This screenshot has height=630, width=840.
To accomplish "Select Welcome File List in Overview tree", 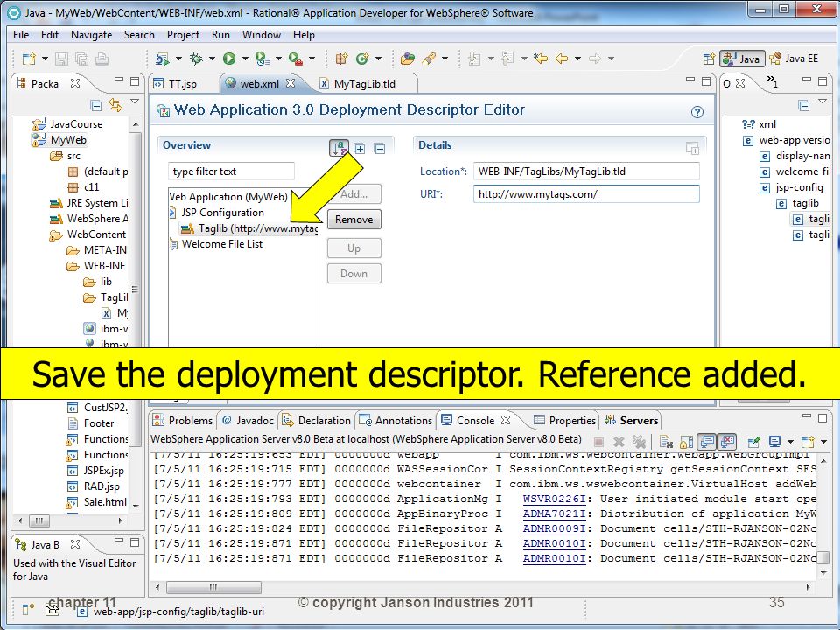I will (x=221, y=244).
